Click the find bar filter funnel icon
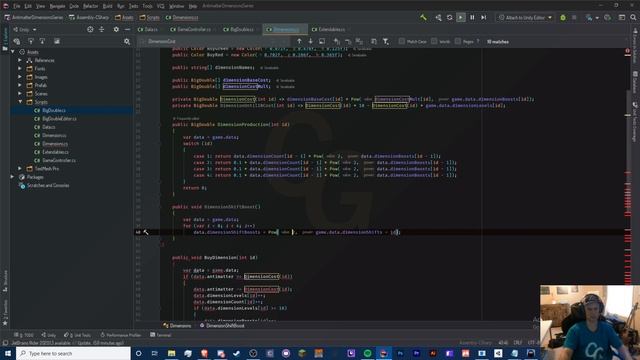 [386, 41]
